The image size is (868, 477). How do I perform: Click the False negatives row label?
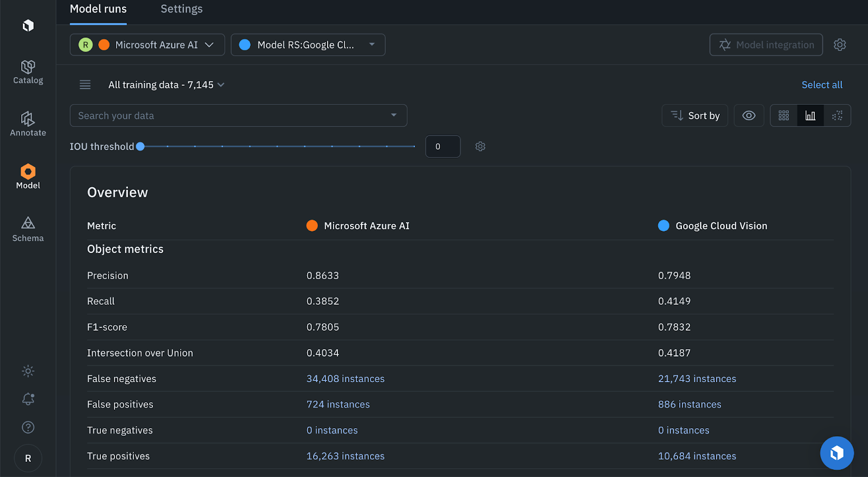pos(122,379)
